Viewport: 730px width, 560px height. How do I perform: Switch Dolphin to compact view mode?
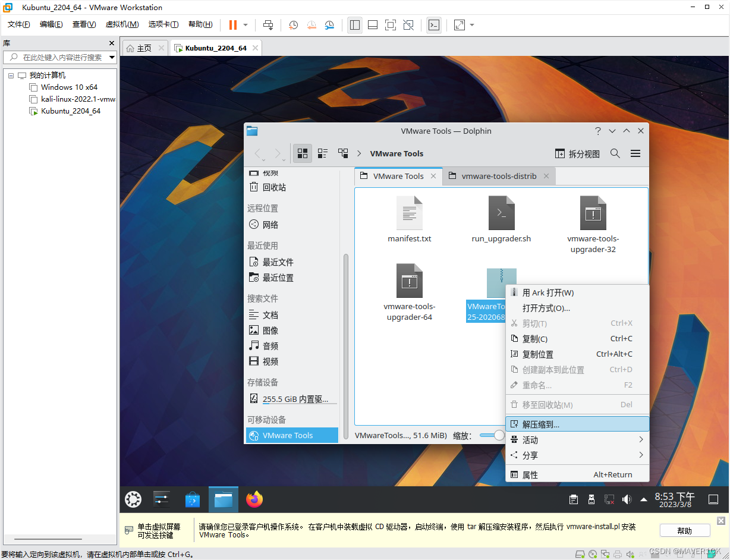[323, 153]
